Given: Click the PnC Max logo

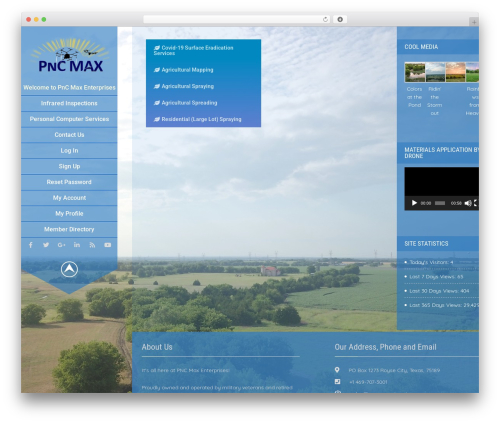Looking at the screenshot, I should [x=70, y=55].
